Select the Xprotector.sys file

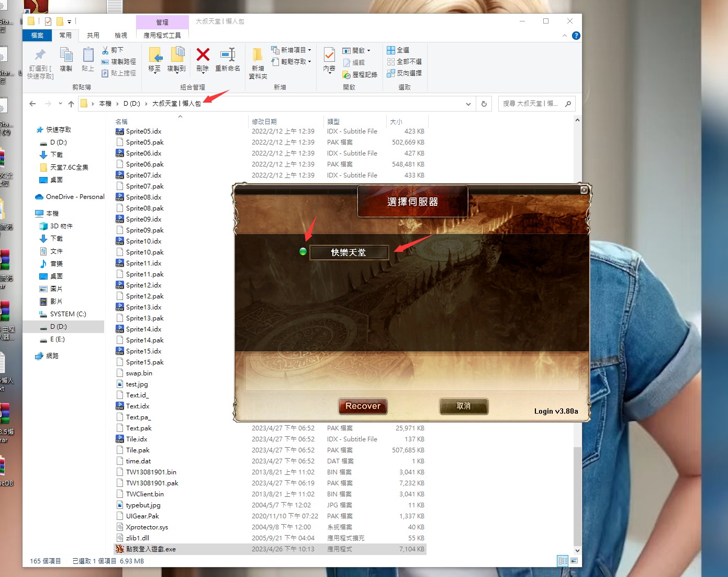point(147,527)
